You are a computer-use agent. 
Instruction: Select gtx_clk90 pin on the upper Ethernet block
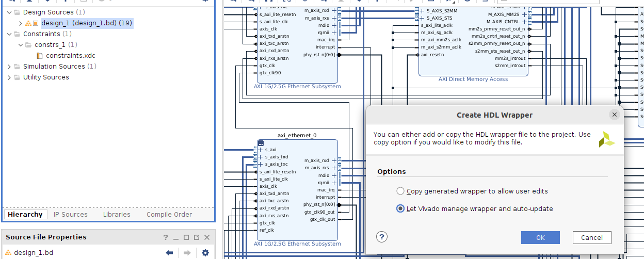(x=270, y=73)
